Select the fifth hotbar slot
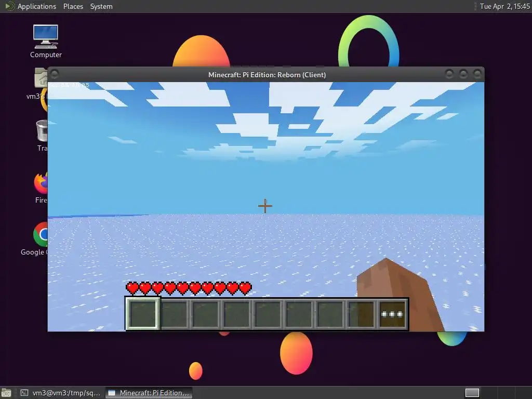The image size is (532, 399). pyautogui.click(x=268, y=314)
